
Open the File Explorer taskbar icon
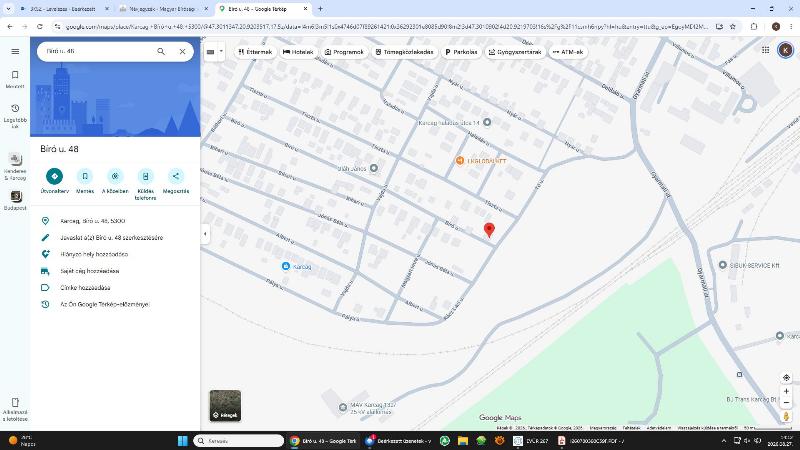(463, 441)
